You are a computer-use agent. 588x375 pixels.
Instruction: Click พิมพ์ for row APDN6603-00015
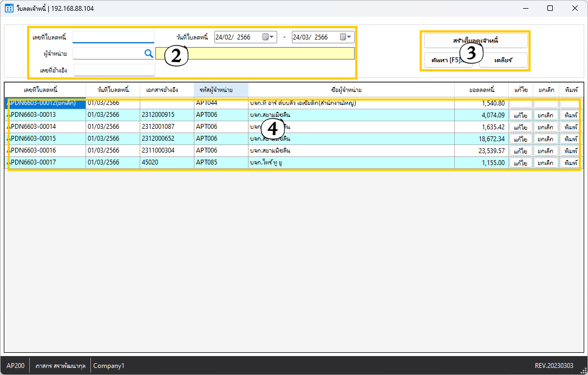(571, 139)
